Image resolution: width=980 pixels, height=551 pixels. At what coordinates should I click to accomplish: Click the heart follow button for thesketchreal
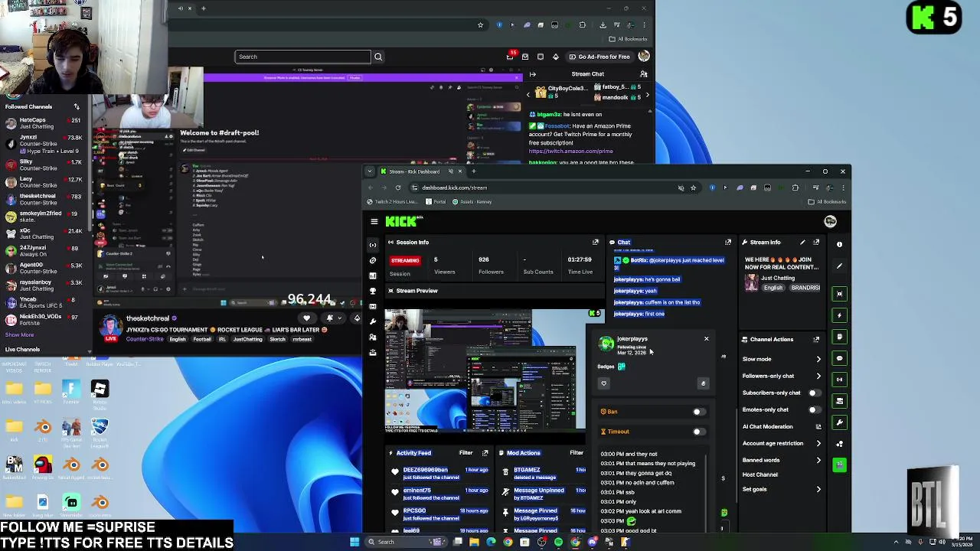pyautogui.click(x=306, y=318)
